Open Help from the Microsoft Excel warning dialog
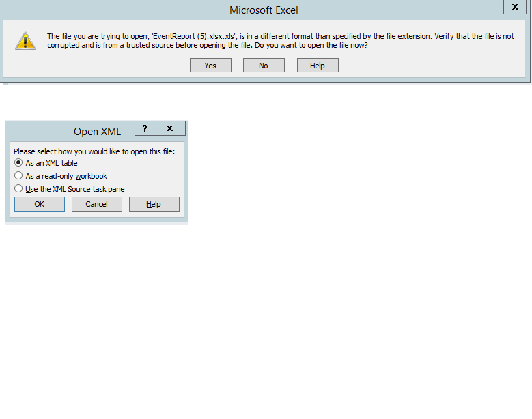Viewport: 532px width, 419px height. click(x=318, y=66)
